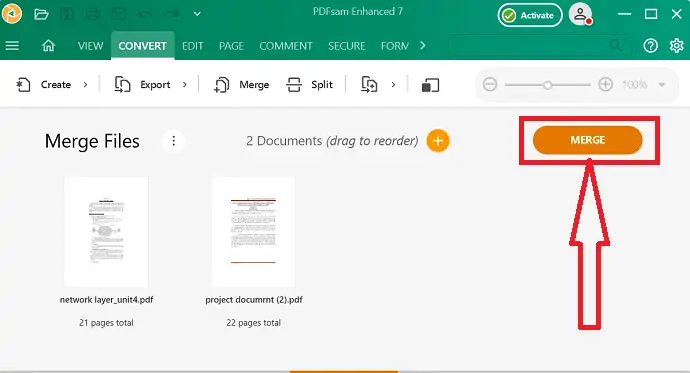This screenshot has height=373, width=690.
Task: Click the PDFsam logo icon
Action: [11, 14]
